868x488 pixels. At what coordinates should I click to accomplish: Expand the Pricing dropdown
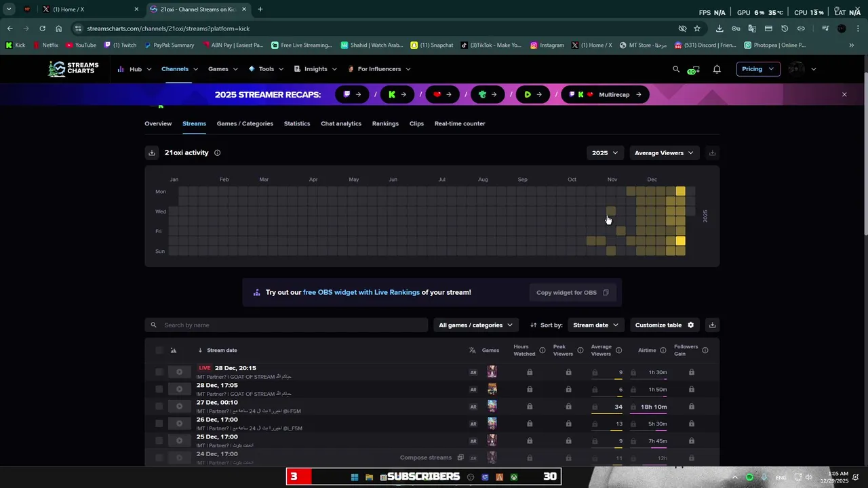tap(757, 69)
